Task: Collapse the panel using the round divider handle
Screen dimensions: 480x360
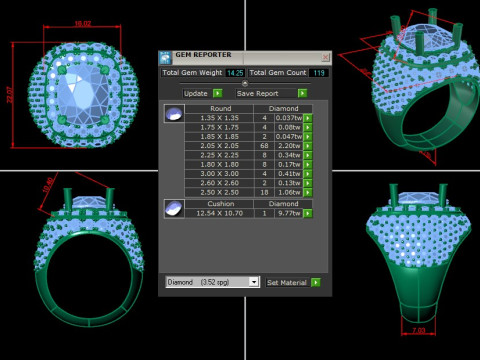Action: tap(245, 83)
